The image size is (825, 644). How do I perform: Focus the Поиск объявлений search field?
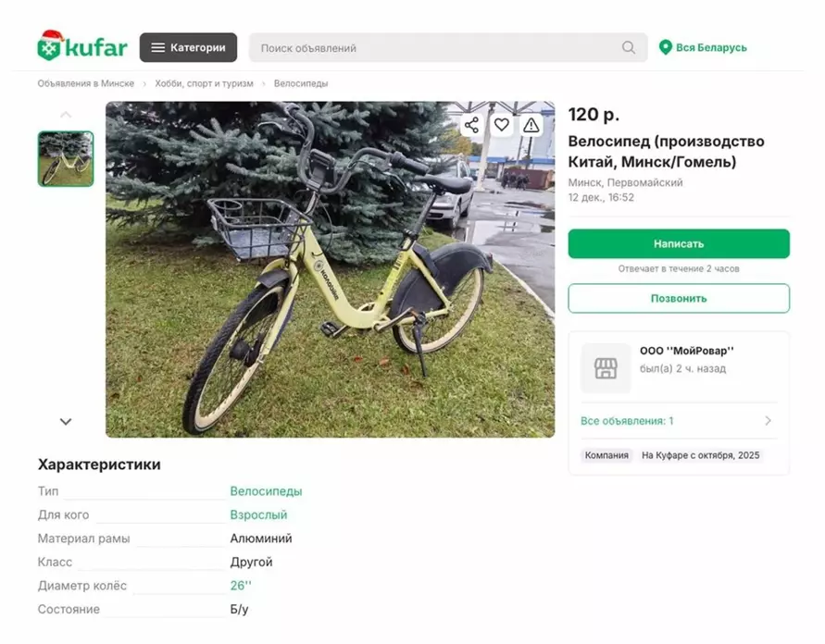click(x=435, y=48)
